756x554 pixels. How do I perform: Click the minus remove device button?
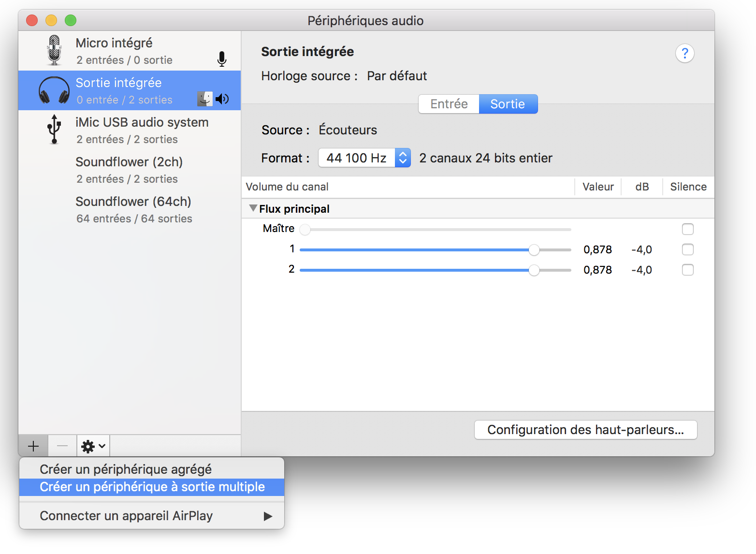(62, 446)
